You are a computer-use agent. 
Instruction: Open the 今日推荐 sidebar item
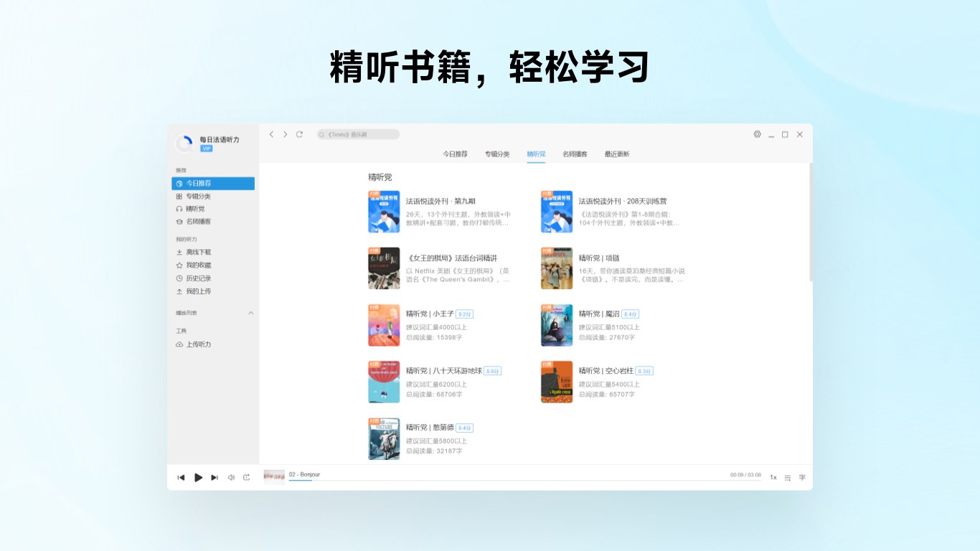click(x=213, y=184)
